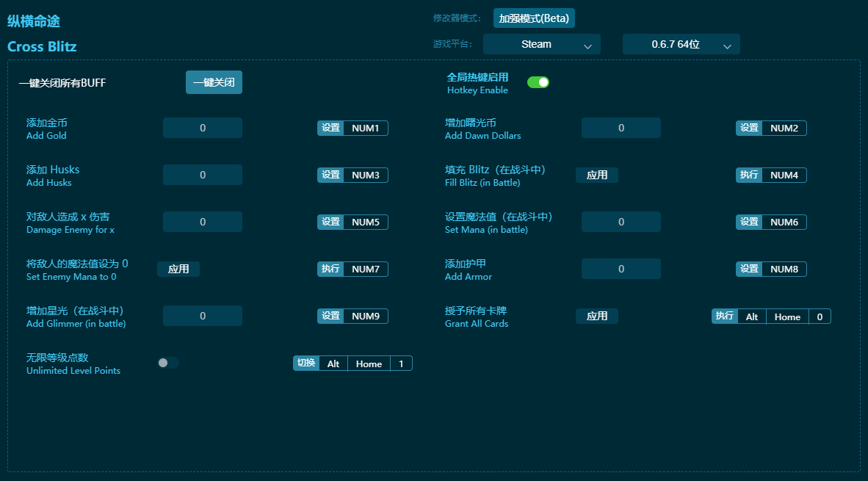The width and height of the screenshot is (868, 481).
Task: Select the Set Mana value input field
Action: point(621,222)
